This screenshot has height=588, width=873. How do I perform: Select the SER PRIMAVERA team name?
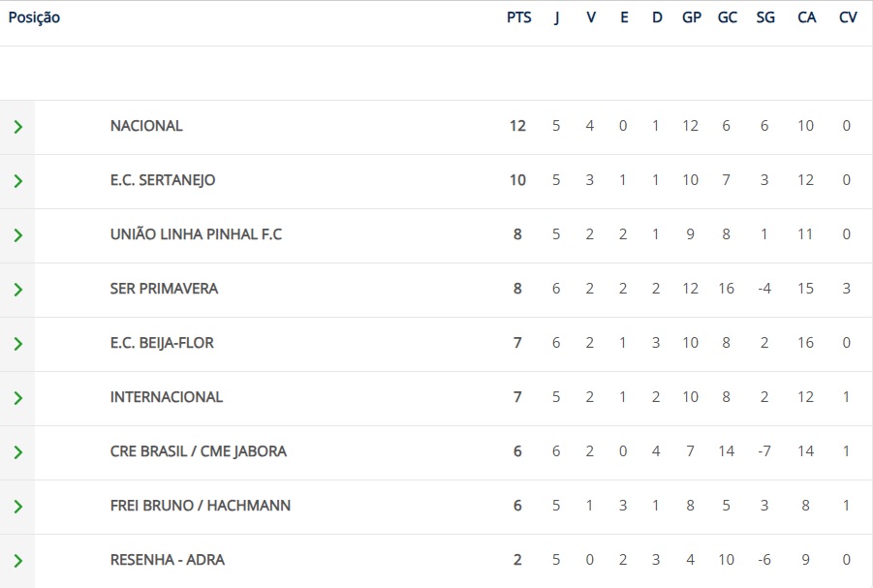(x=165, y=289)
